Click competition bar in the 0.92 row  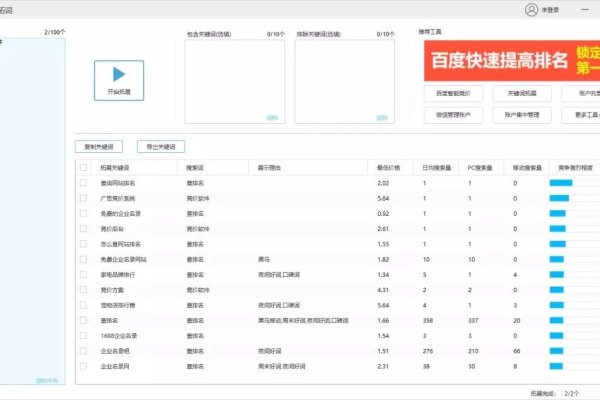click(558, 213)
